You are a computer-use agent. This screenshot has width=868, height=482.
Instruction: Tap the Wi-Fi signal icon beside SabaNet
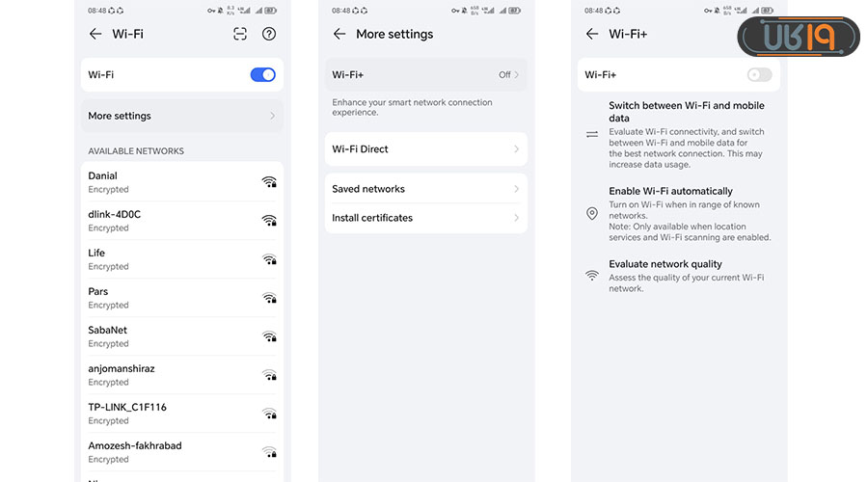point(269,336)
